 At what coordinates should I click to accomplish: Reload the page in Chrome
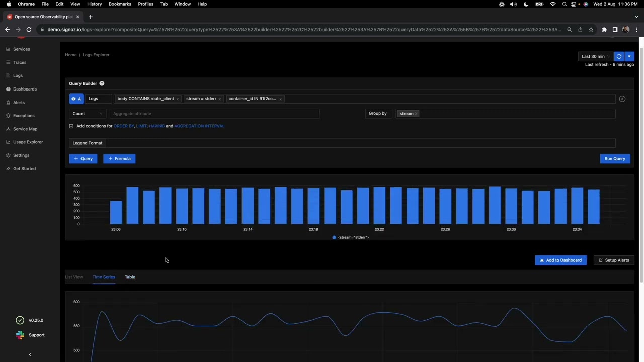(29, 30)
